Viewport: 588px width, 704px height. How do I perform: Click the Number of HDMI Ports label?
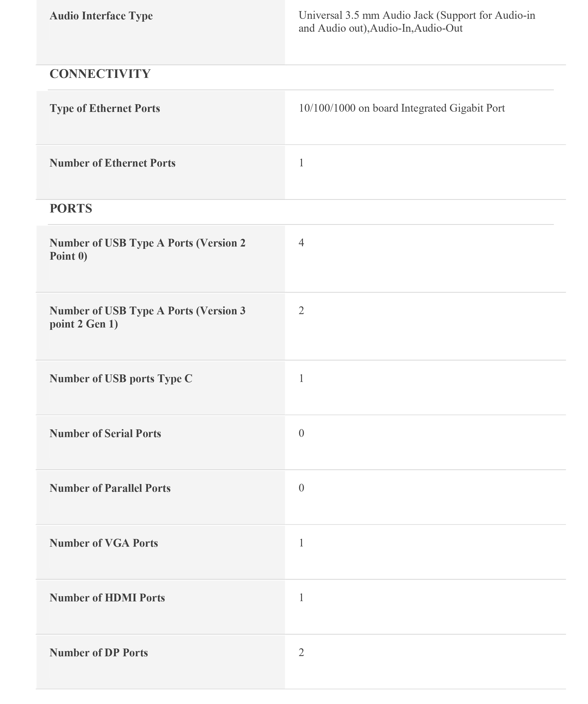[x=107, y=598]
